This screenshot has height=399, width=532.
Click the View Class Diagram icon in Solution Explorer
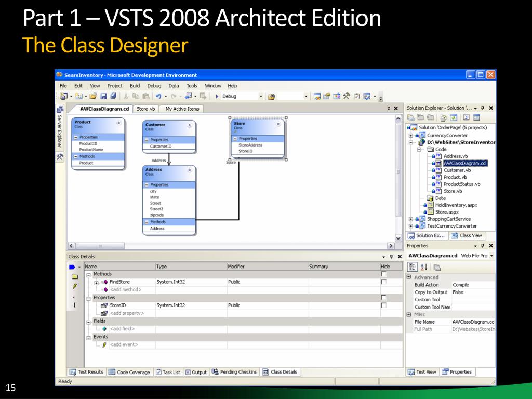coord(476,118)
